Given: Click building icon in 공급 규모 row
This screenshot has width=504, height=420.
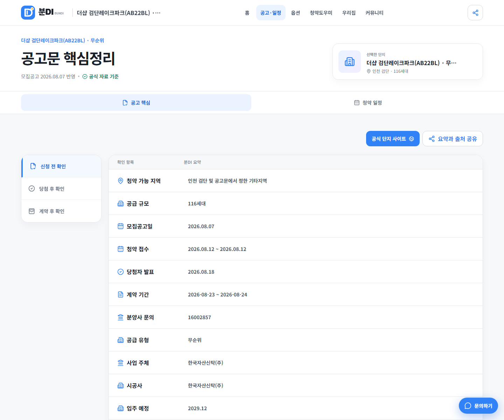Looking at the screenshot, I should pyautogui.click(x=120, y=203).
